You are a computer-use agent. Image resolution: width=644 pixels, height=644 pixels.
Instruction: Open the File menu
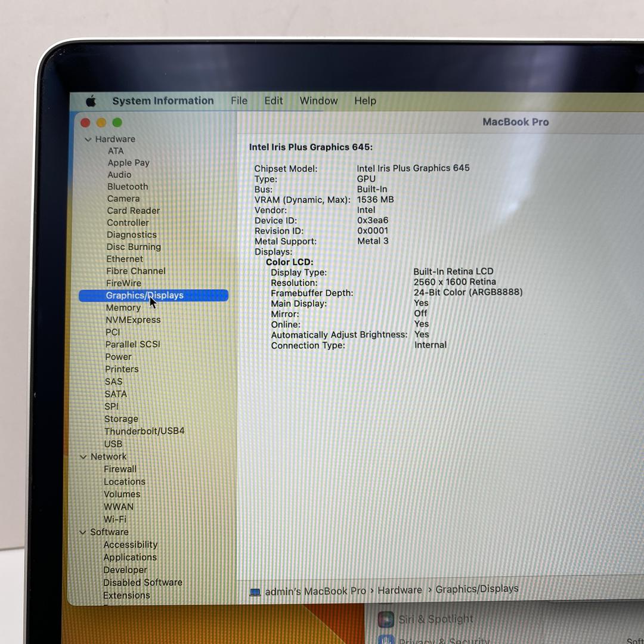point(239,101)
